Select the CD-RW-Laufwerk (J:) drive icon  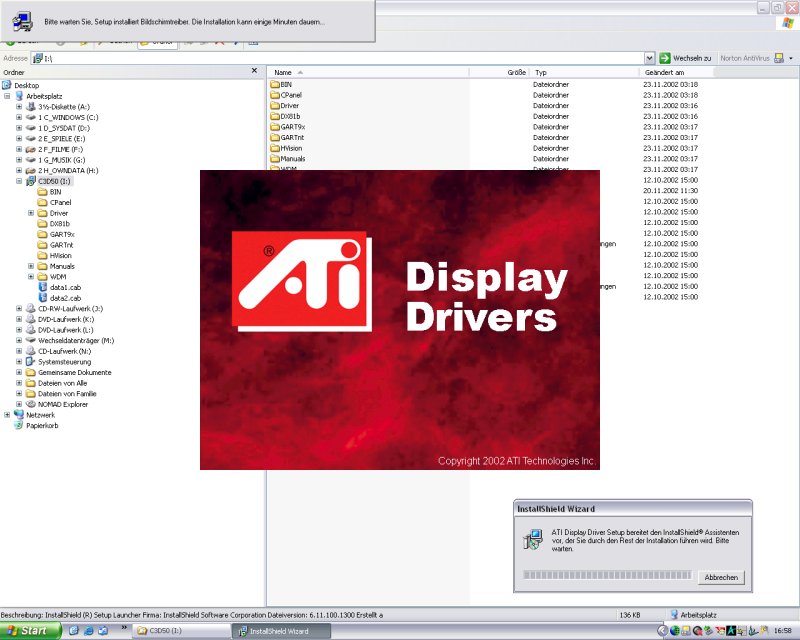pos(31,309)
